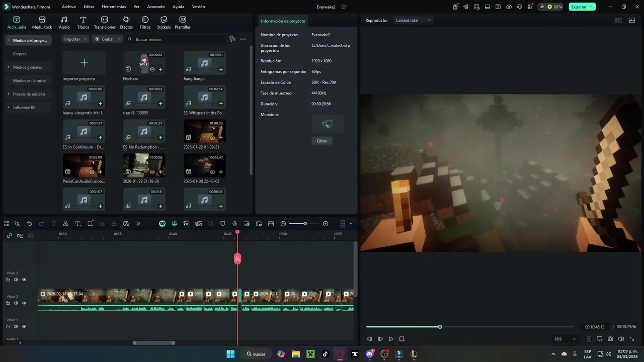Expand the Presets de edición tree item

click(9, 94)
